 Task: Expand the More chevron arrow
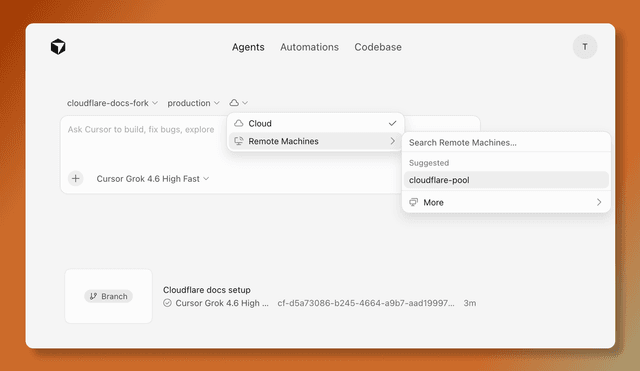point(599,202)
